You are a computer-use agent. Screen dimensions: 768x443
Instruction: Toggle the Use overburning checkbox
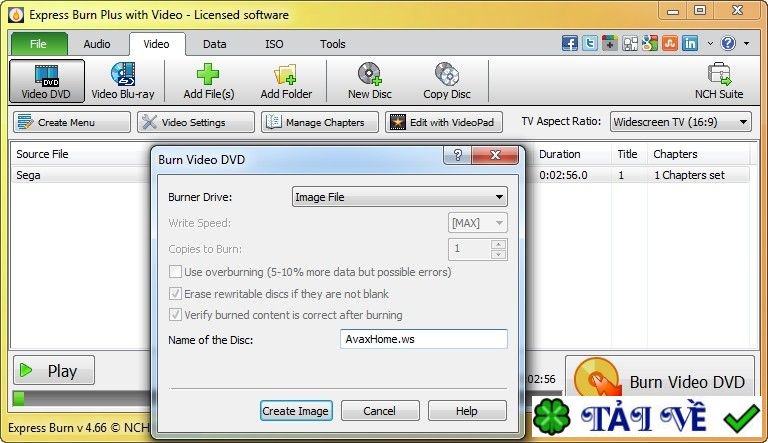[175, 271]
